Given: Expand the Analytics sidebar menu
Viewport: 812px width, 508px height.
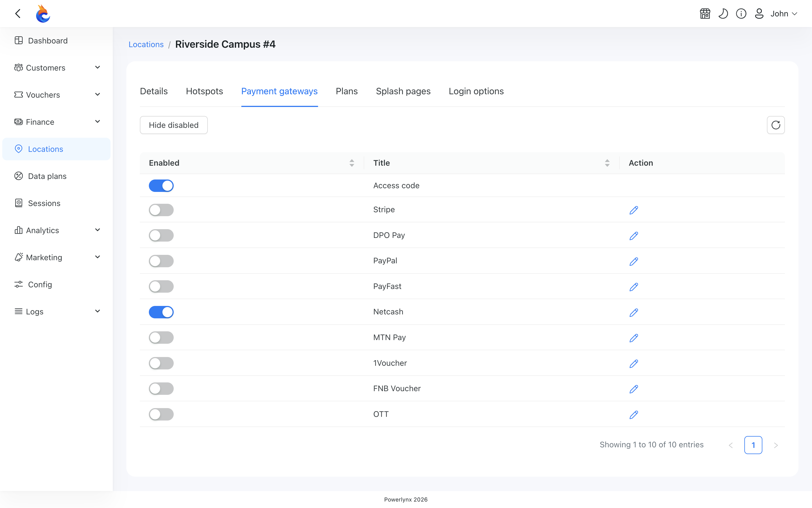Looking at the screenshot, I should pos(56,230).
